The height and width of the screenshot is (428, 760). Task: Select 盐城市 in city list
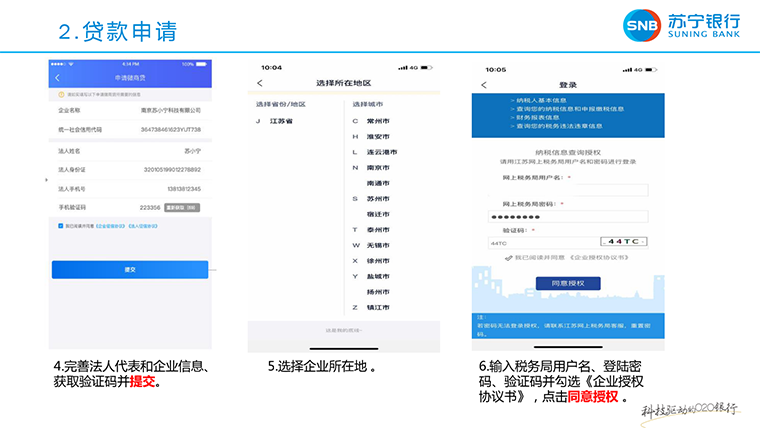(x=378, y=276)
